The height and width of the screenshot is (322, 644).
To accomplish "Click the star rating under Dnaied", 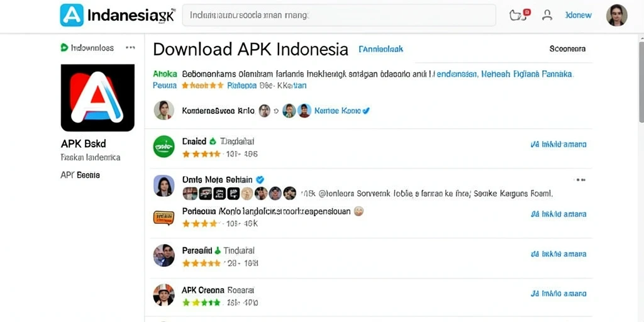I will [201, 154].
